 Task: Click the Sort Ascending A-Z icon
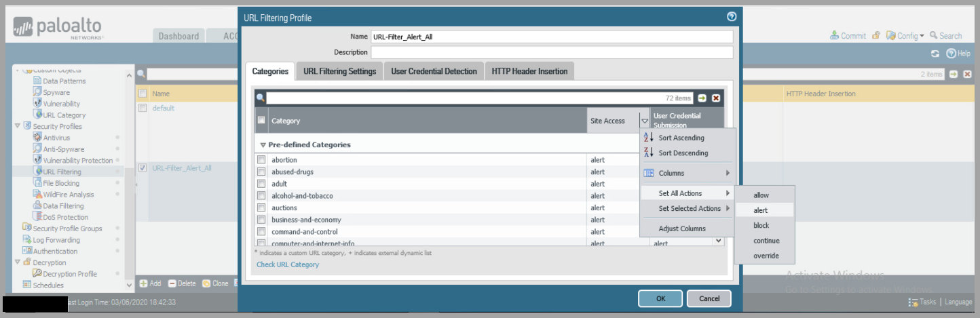648,138
